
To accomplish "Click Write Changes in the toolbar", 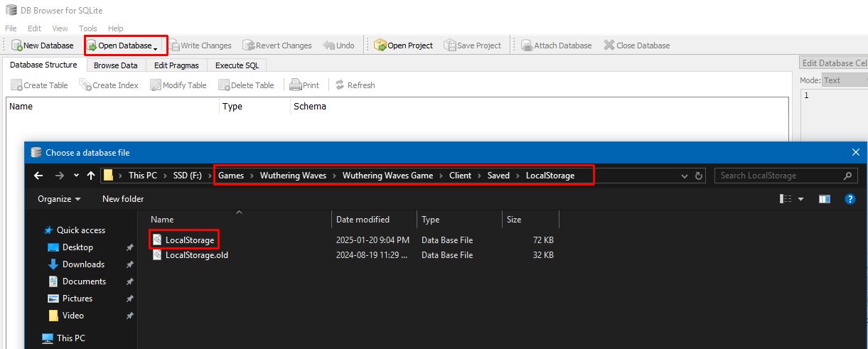I will [200, 45].
